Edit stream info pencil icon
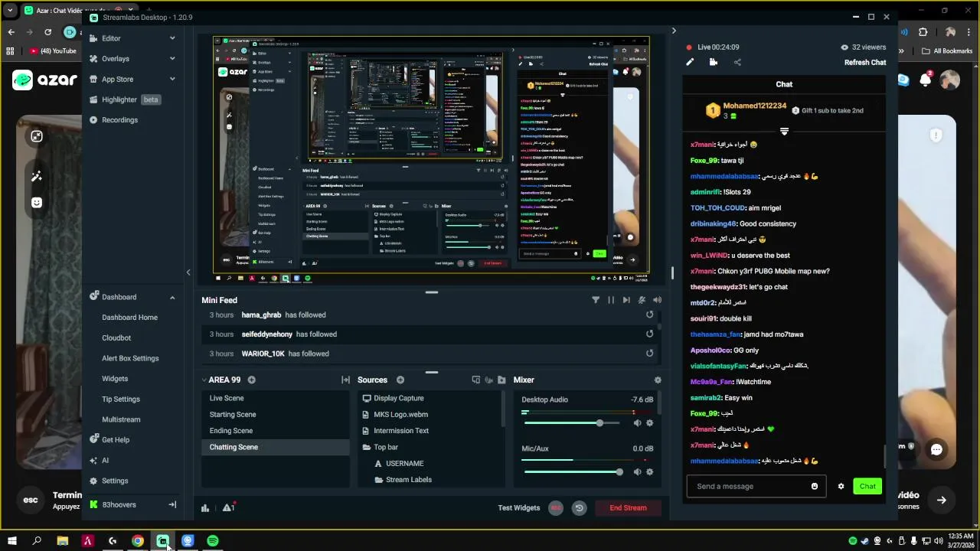Image resolution: width=980 pixels, height=551 pixels. (x=690, y=63)
